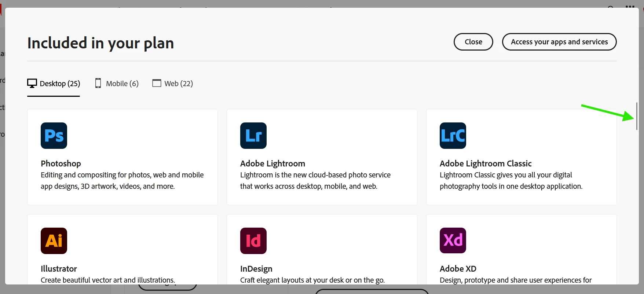This screenshot has width=644, height=294.
Task: Click the Adobe XD app icon
Action: (453, 240)
